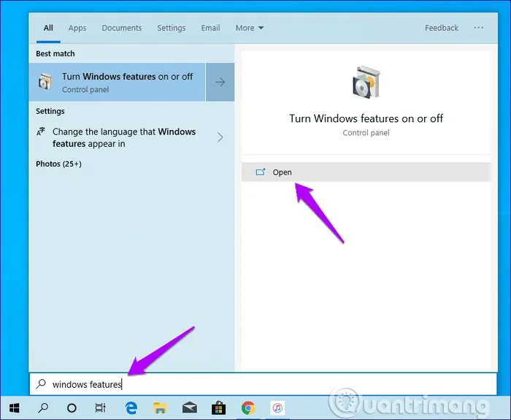This screenshot has height=420, width=511.
Task: Open Task View on the taskbar
Action: 101,408
